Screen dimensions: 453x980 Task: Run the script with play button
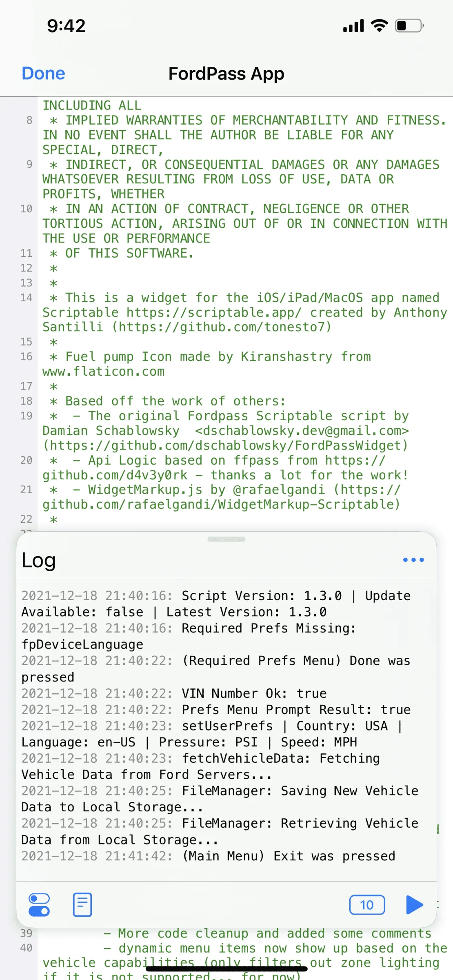[415, 905]
